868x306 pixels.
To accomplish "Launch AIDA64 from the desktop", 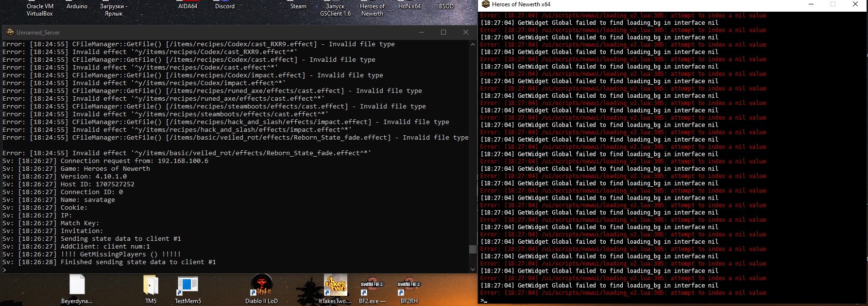I will point(188,6).
